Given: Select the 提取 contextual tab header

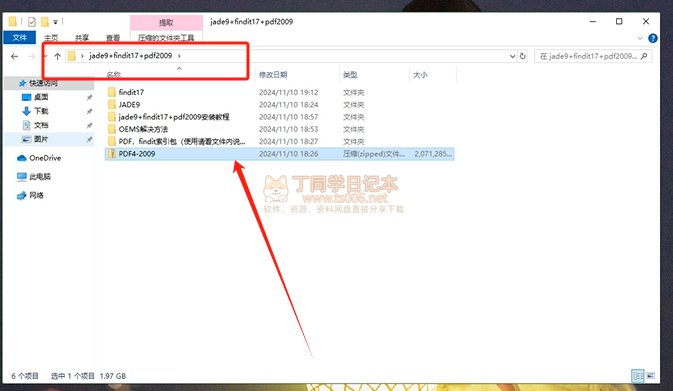Looking at the screenshot, I should pos(166,22).
